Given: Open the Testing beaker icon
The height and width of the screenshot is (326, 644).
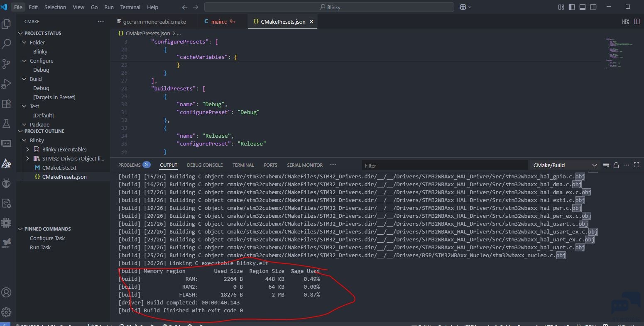Looking at the screenshot, I should pos(6,123).
